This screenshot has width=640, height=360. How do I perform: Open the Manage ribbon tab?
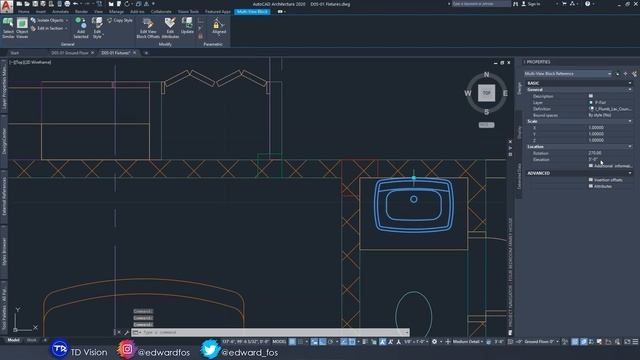[116, 12]
